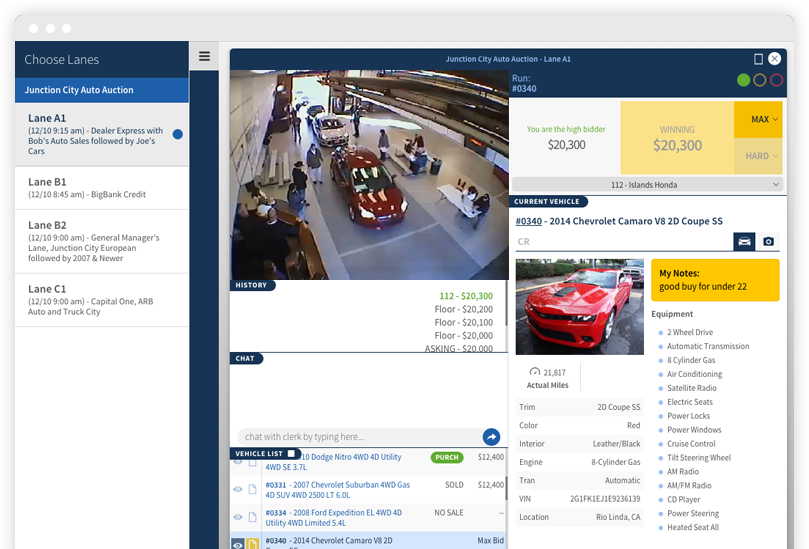Click the chat with clerk input field
This screenshot has width=809, height=549.
coord(359,437)
